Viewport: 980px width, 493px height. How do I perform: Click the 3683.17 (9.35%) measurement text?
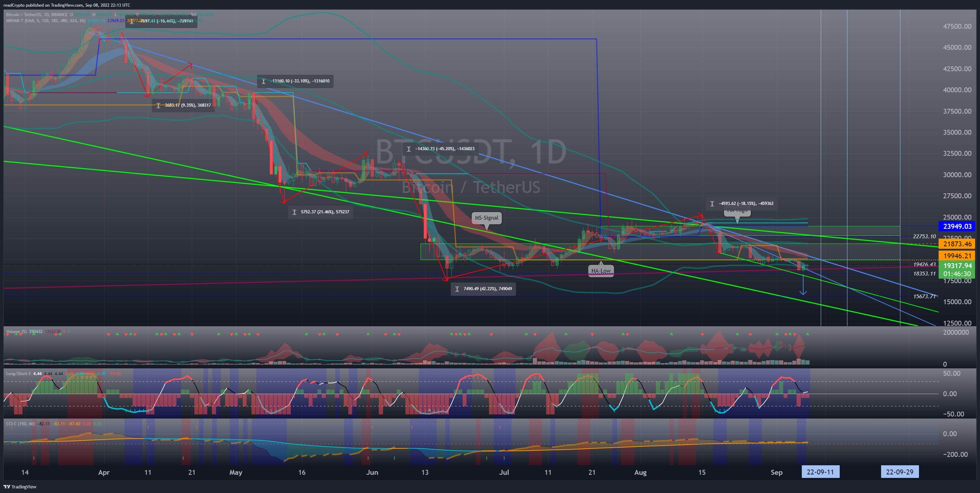(x=188, y=106)
